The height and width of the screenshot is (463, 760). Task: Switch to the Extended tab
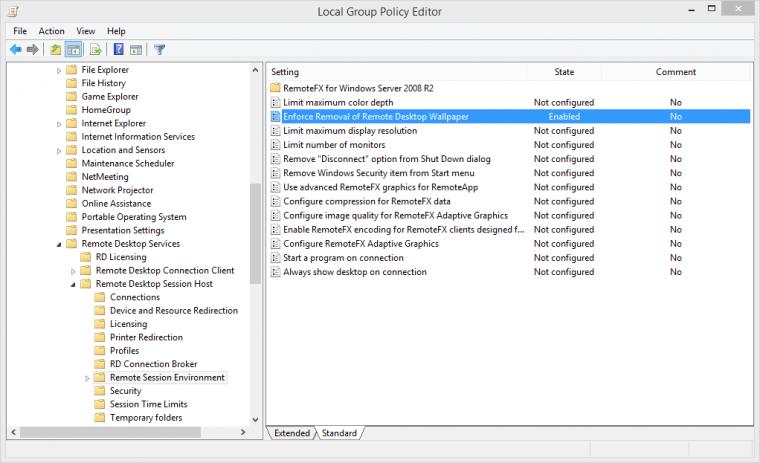[x=292, y=433]
